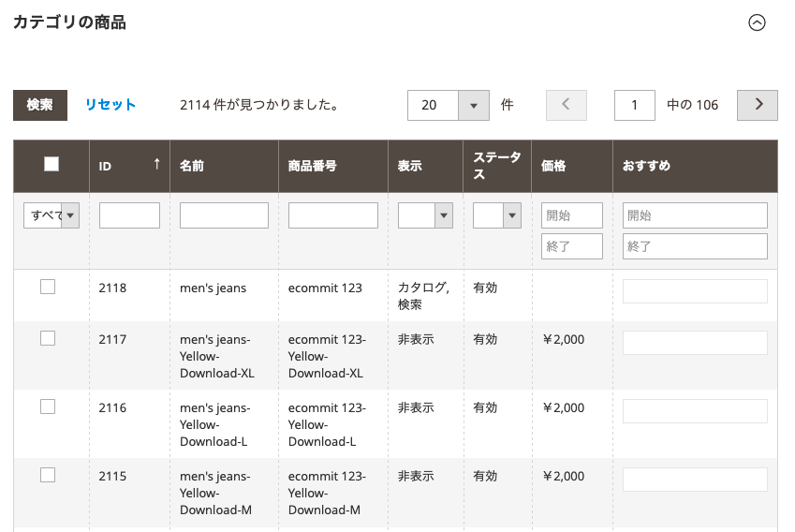
Task: Click the 非表示 cell in row 2116
Action: 416,407
